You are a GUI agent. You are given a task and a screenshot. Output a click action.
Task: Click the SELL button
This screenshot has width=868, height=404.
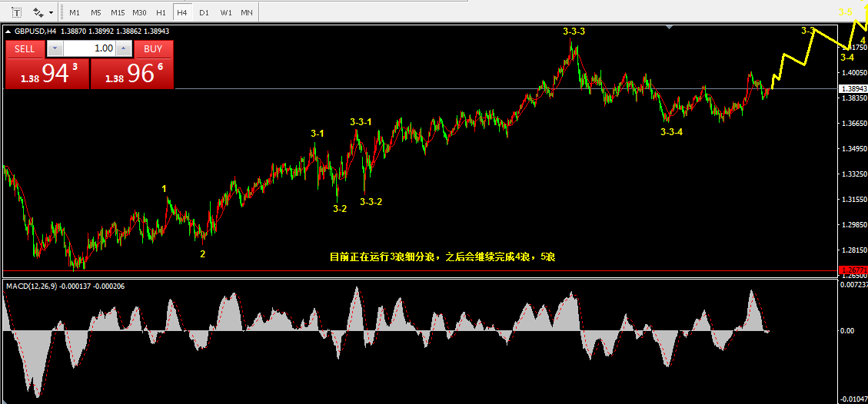pos(25,48)
